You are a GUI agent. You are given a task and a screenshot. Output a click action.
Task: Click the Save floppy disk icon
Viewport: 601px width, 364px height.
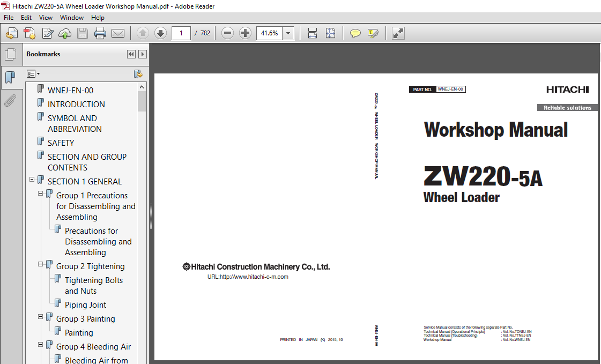(x=83, y=33)
